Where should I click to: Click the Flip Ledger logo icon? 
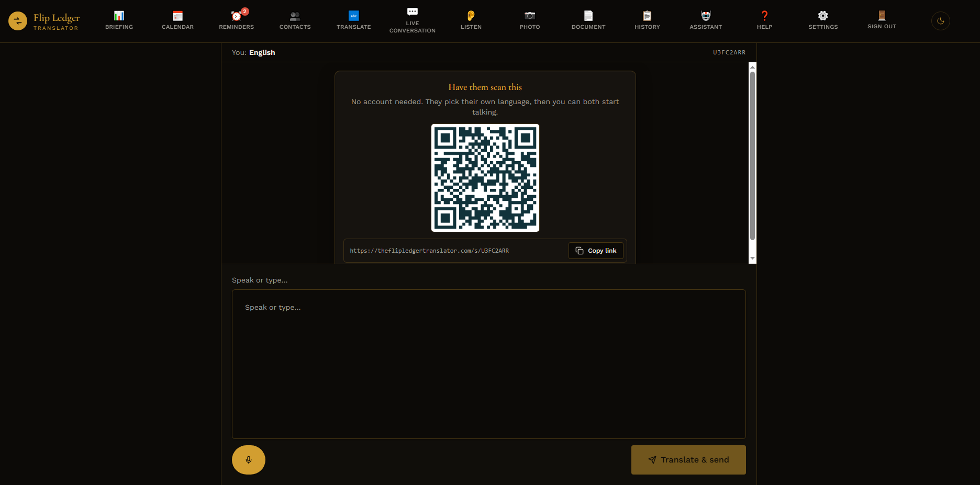coord(18,21)
